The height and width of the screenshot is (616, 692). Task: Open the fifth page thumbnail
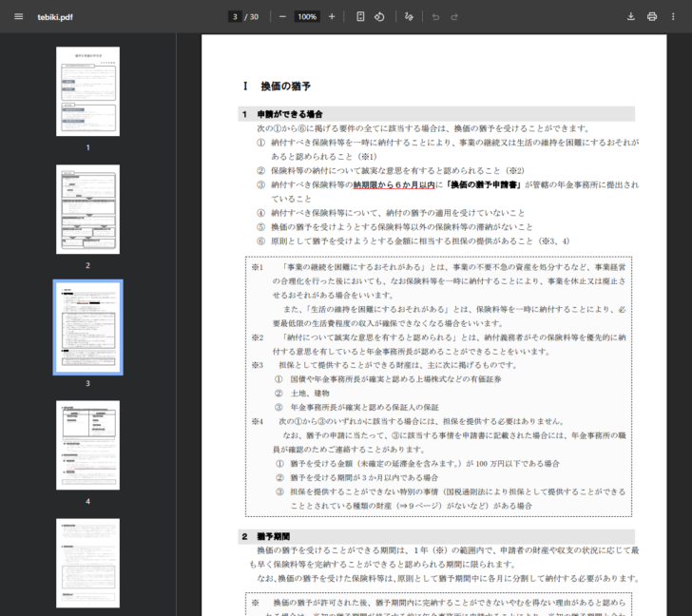point(87,563)
